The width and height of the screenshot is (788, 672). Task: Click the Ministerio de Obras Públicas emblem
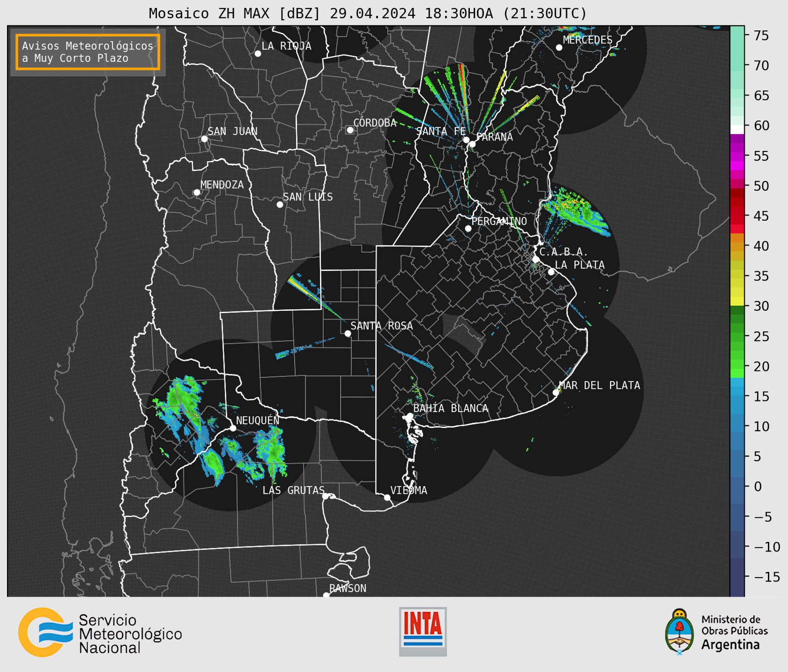679,631
